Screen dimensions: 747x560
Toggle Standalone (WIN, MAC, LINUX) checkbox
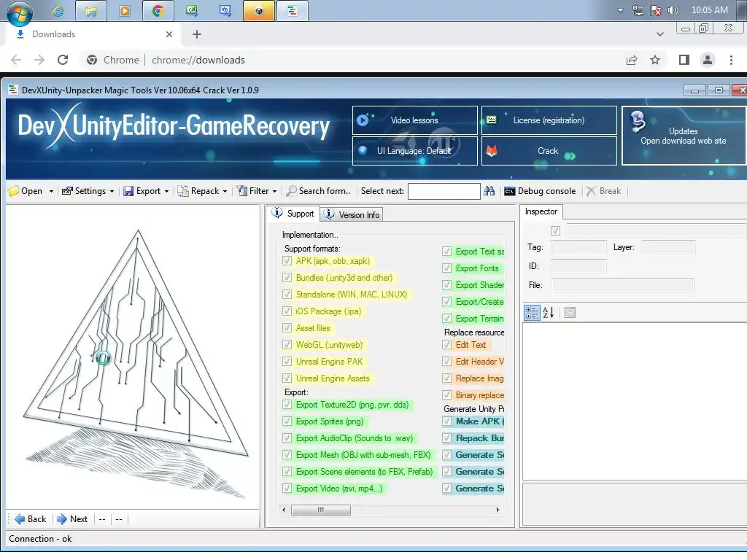(x=287, y=295)
